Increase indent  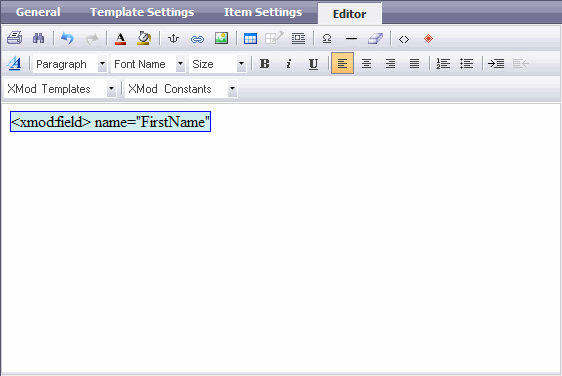click(x=496, y=64)
